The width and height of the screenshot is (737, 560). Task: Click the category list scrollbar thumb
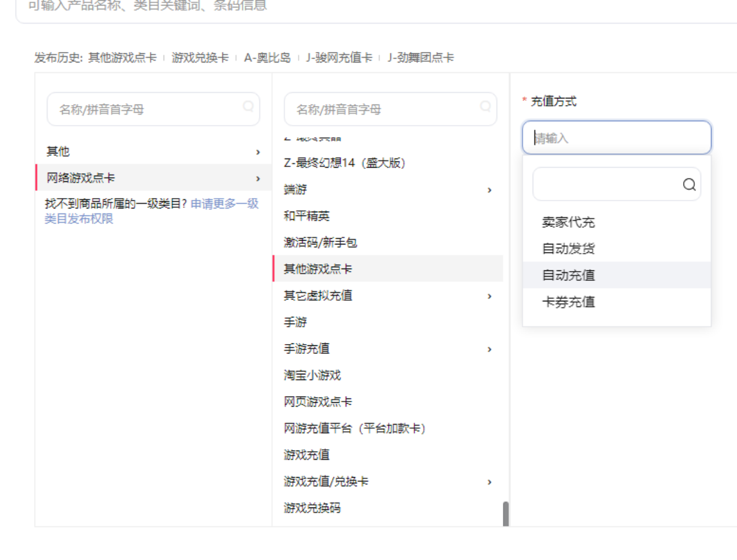click(x=505, y=514)
